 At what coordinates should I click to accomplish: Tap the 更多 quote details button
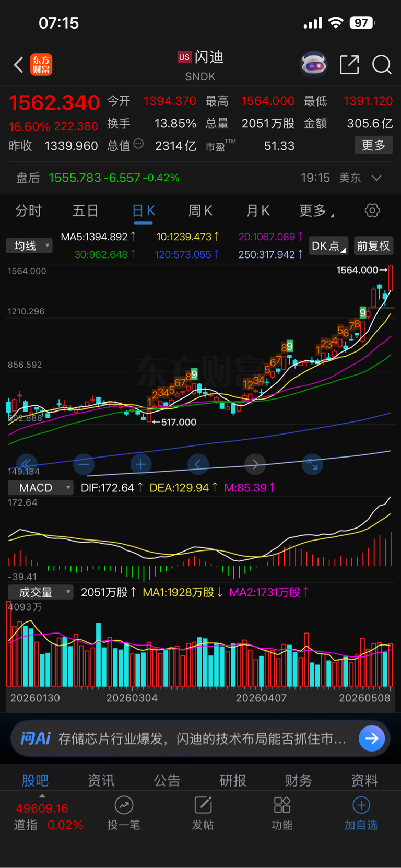373,145
